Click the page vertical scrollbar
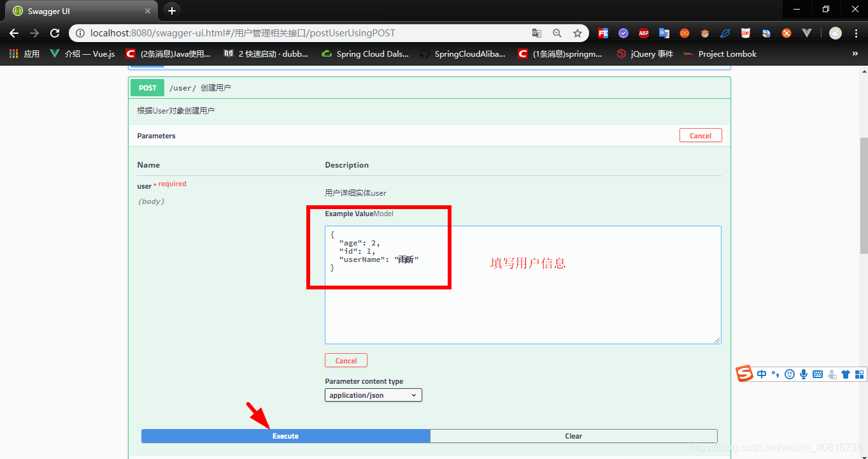Screen dimensions: 868x459 pos(863,196)
